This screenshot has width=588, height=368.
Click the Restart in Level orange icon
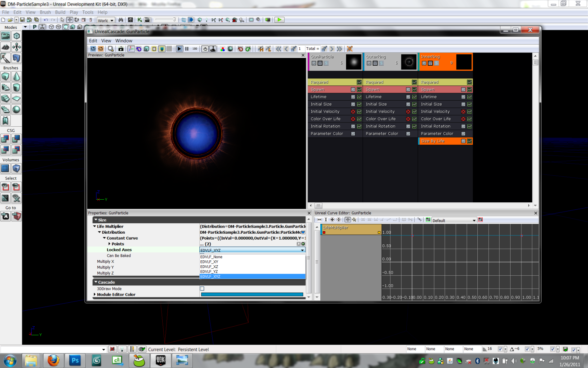(101, 49)
